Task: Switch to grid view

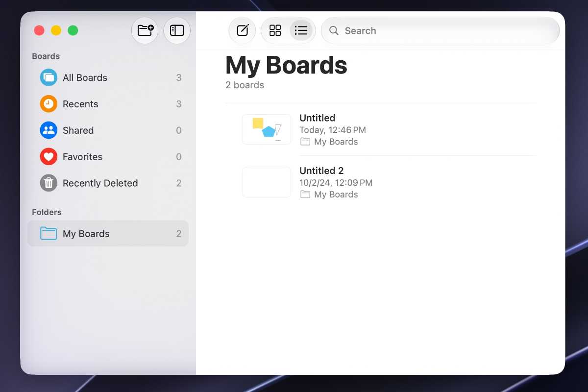Action: [275, 30]
